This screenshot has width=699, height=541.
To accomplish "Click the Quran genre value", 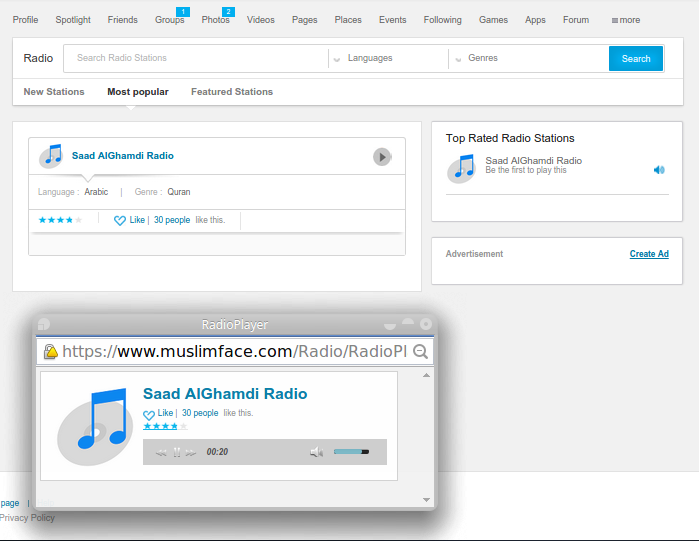I will pos(179,192).
